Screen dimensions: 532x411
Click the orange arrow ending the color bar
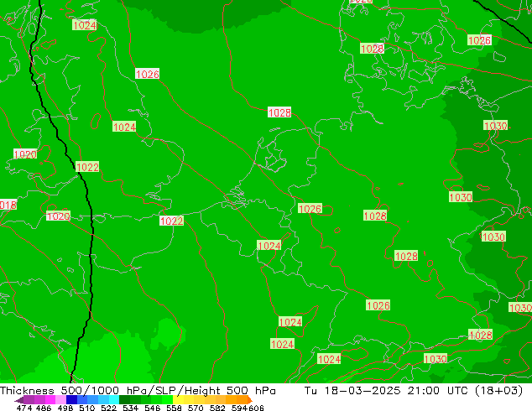[x=250, y=400]
